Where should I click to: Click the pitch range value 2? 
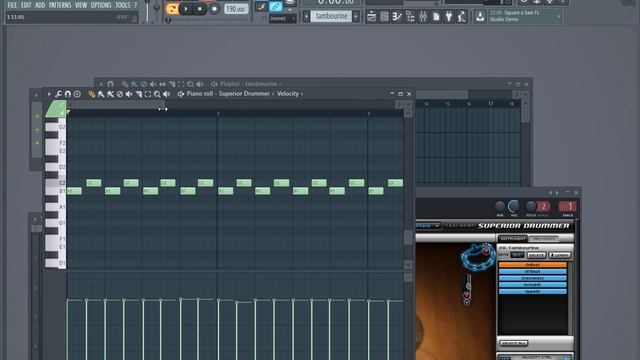544,207
